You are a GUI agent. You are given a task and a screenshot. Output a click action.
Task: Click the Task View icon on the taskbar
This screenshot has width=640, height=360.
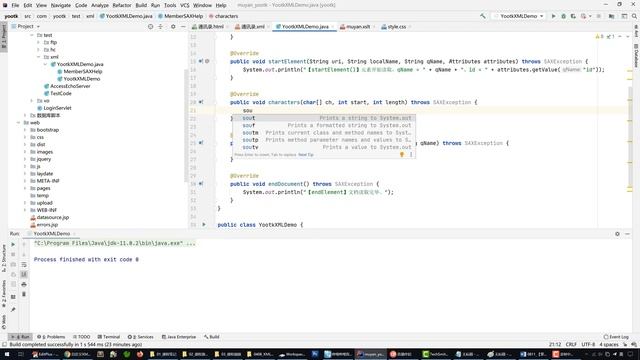pyautogui.click(x=21, y=354)
